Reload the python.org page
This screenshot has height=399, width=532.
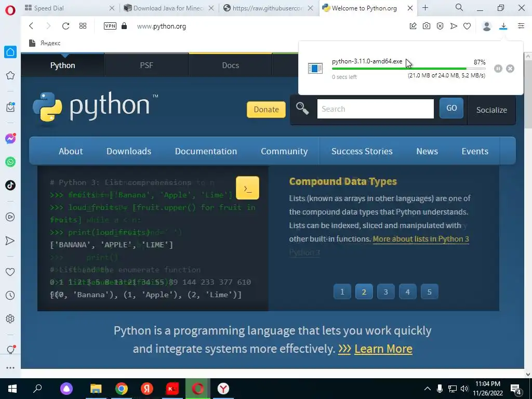(x=65, y=26)
